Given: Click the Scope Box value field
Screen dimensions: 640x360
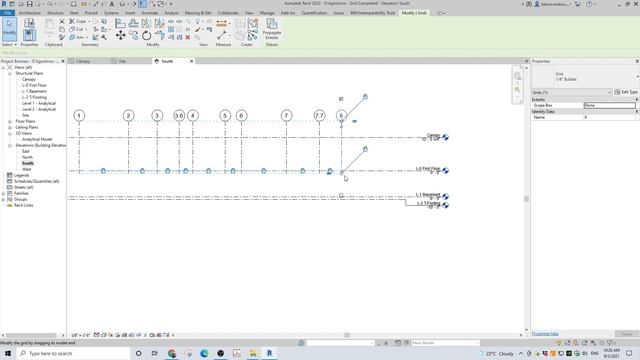Looking at the screenshot, I should (x=609, y=105).
